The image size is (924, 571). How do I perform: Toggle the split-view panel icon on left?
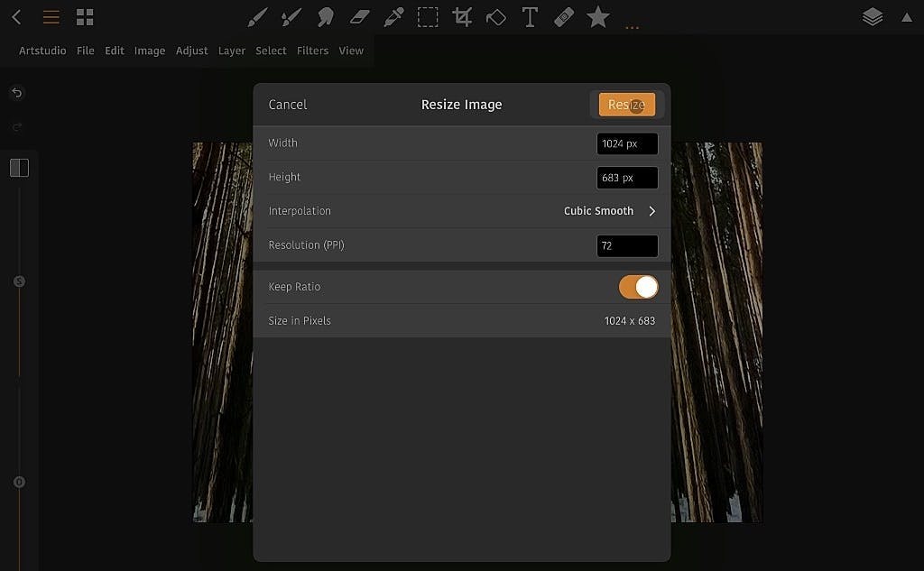click(x=19, y=168)
